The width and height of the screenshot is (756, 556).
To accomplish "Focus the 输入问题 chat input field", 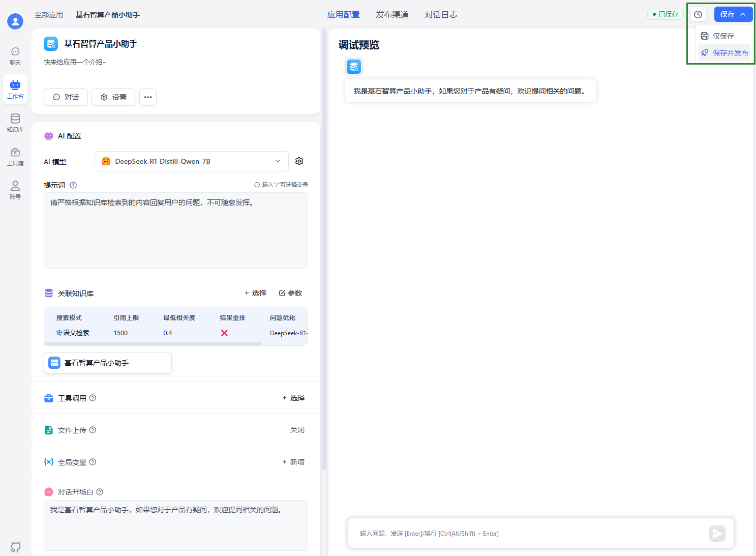I will pyautogui.click(x=529, y=534).
